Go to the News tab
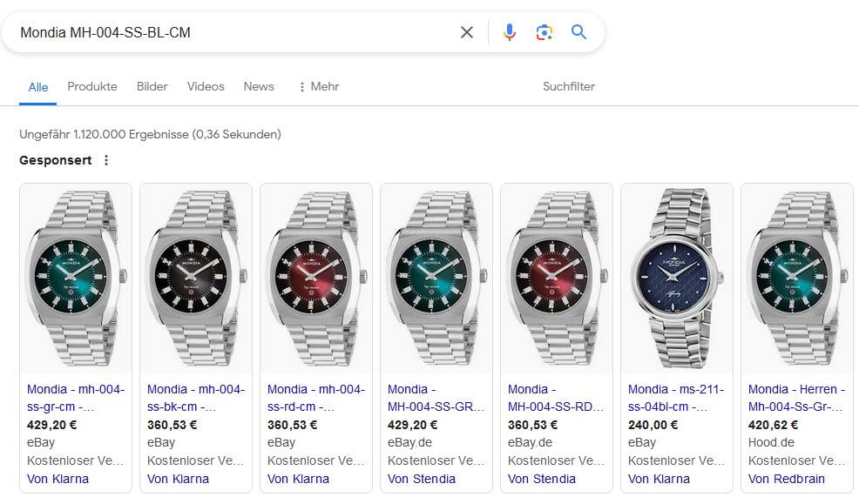 tap(259, 86)
